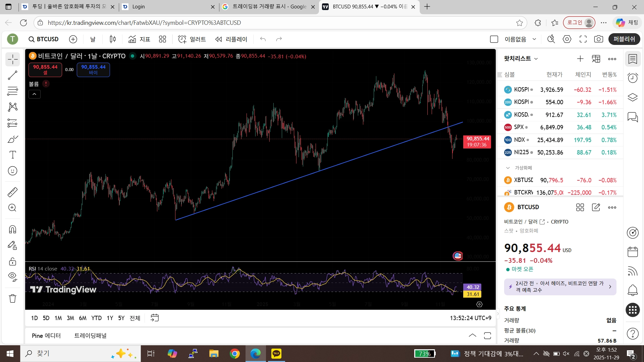The height and width of the screenshot is (362, 644).
Task: Open the Pine 에디터 tab
Action: coord(46,336)
